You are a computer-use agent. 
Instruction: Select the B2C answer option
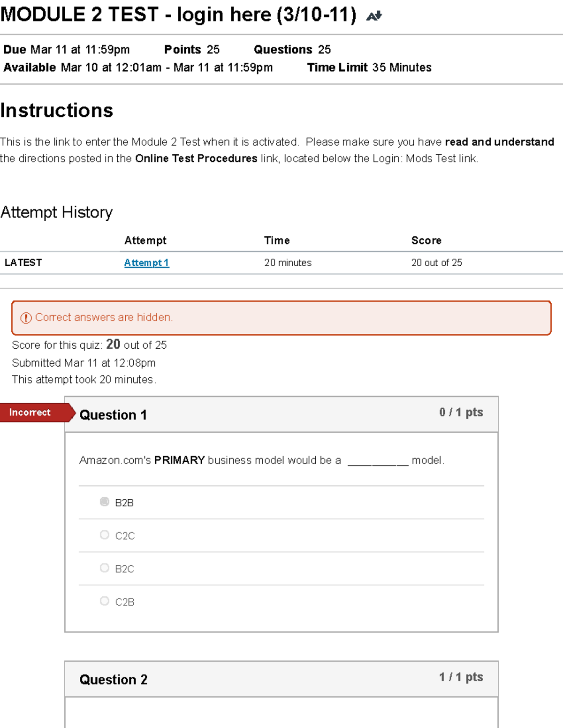(104, 568)
